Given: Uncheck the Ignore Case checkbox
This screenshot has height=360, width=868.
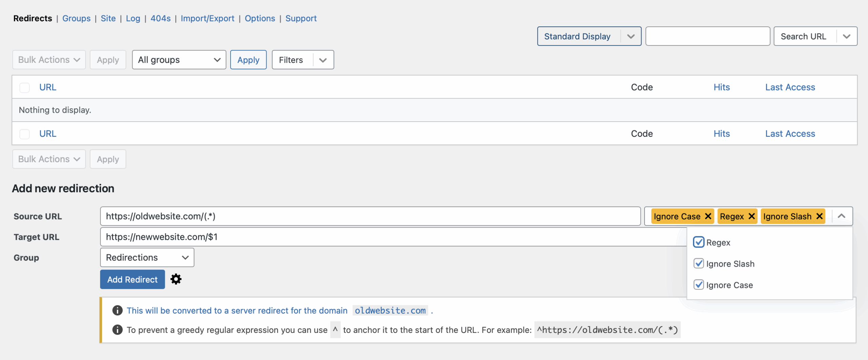Looking at the screenshot, I should (x=698, y=285).
